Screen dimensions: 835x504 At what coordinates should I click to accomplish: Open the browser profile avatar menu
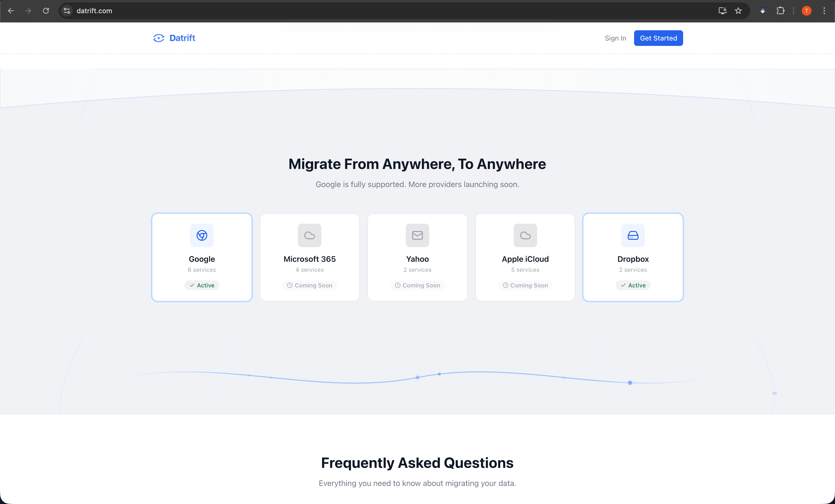806,10
